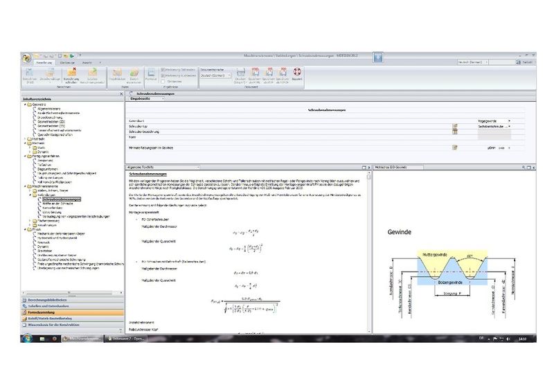Click green run icon in quick access toolbar
Image resolution: width=554 pixels, height=392 pixels.
72,56
